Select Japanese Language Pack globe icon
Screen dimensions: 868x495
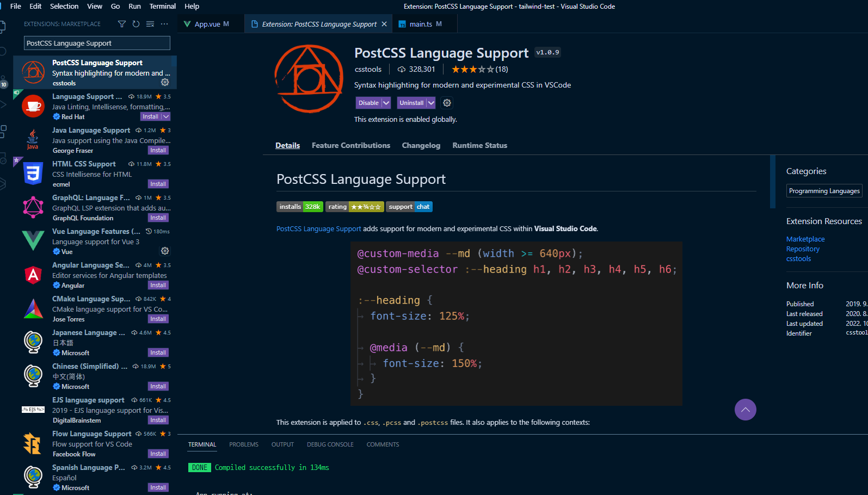33,342
